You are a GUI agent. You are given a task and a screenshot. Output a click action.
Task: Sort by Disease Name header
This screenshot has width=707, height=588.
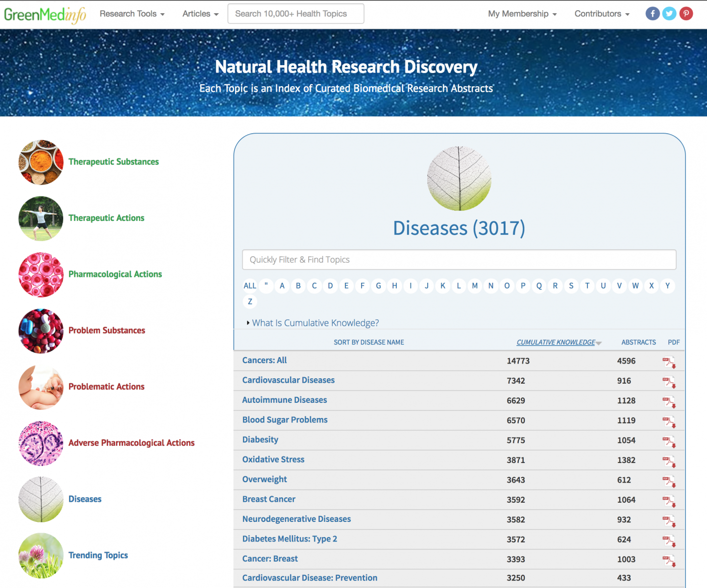[x=369, y=342]
